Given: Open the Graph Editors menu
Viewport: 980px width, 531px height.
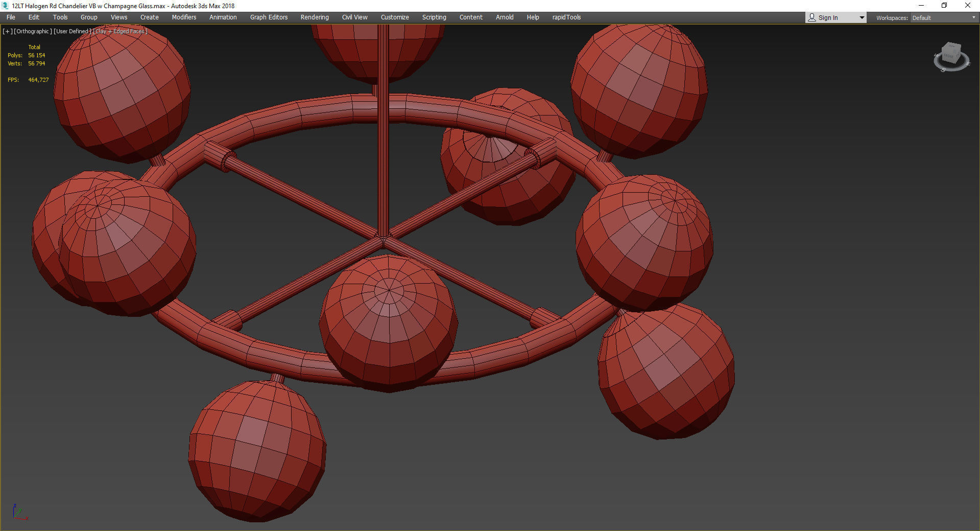Looking at the screenshot, I should coord(269,17).
